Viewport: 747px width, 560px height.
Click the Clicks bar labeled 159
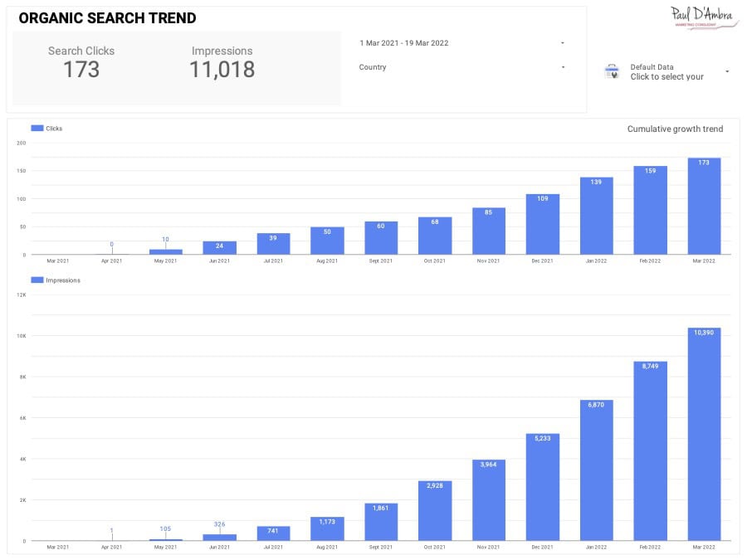[x=650, y=211]
